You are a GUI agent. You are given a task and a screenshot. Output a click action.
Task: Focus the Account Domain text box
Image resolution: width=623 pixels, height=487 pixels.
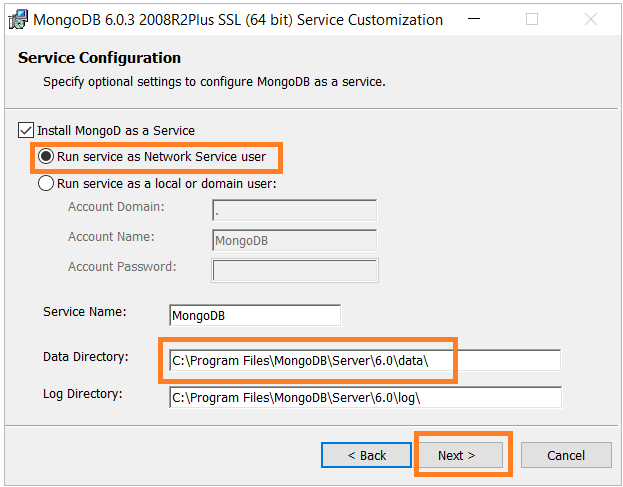point(295,210)
